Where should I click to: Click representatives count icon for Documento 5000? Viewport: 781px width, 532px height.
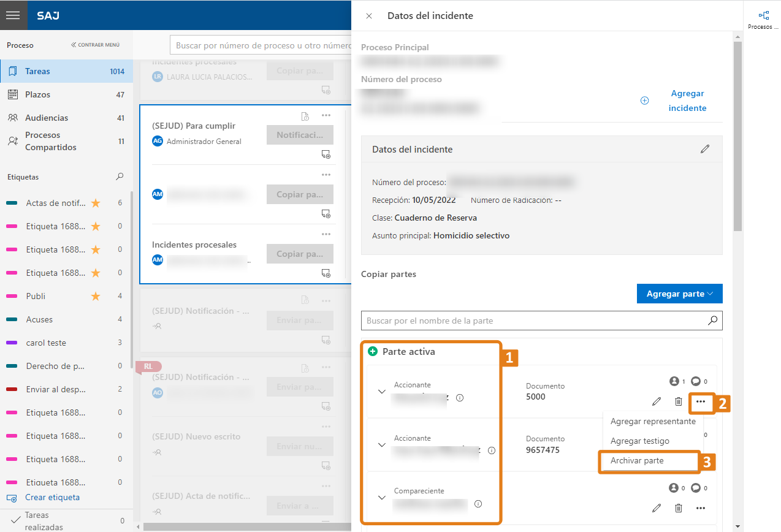tap(673, 381)
